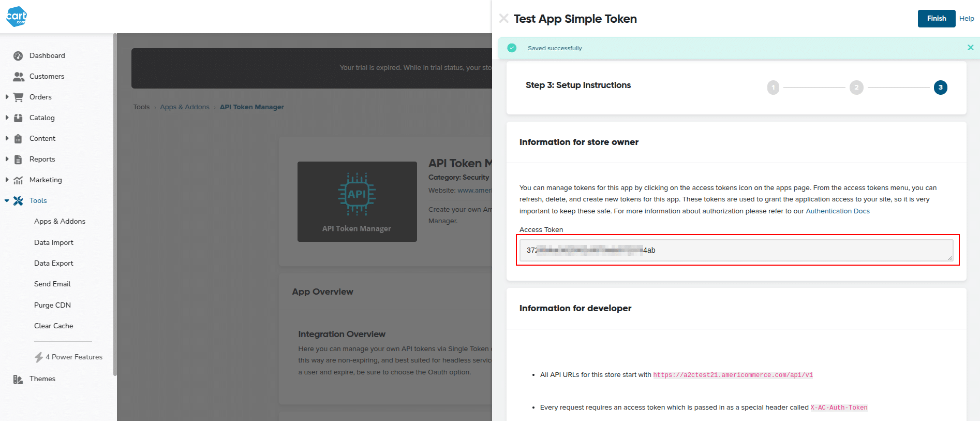
Task: Click the Marketing chart icon
Action: pos(18,180)
